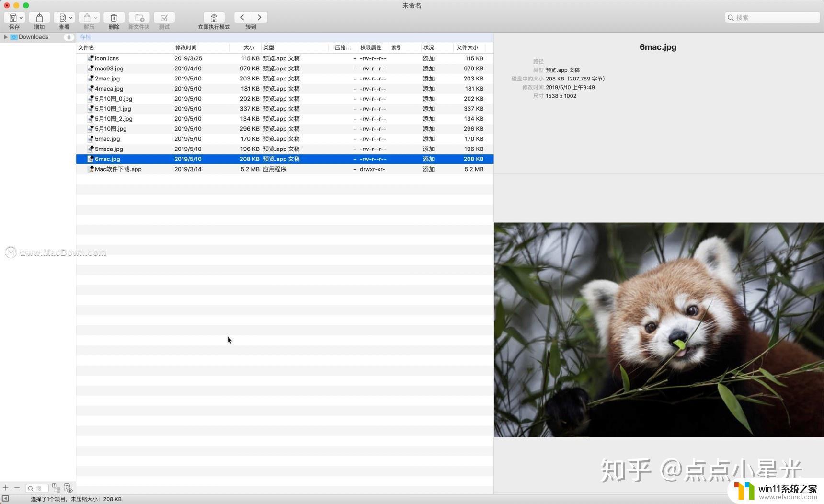Select the 5月10图.jpg file row
Viewport: 824px width, 504px height.
click(285, 129)
